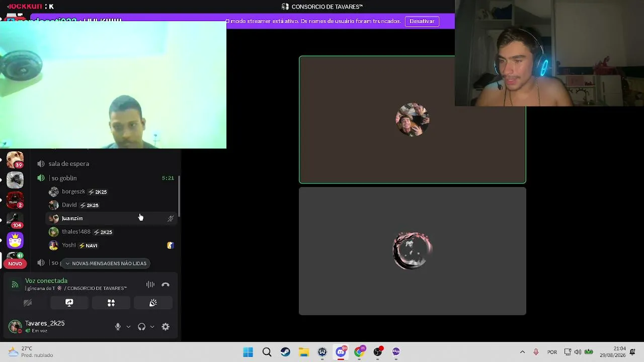644x362 pixels.
Task: Toggle the camera on
Action: (x=28, y=303)
